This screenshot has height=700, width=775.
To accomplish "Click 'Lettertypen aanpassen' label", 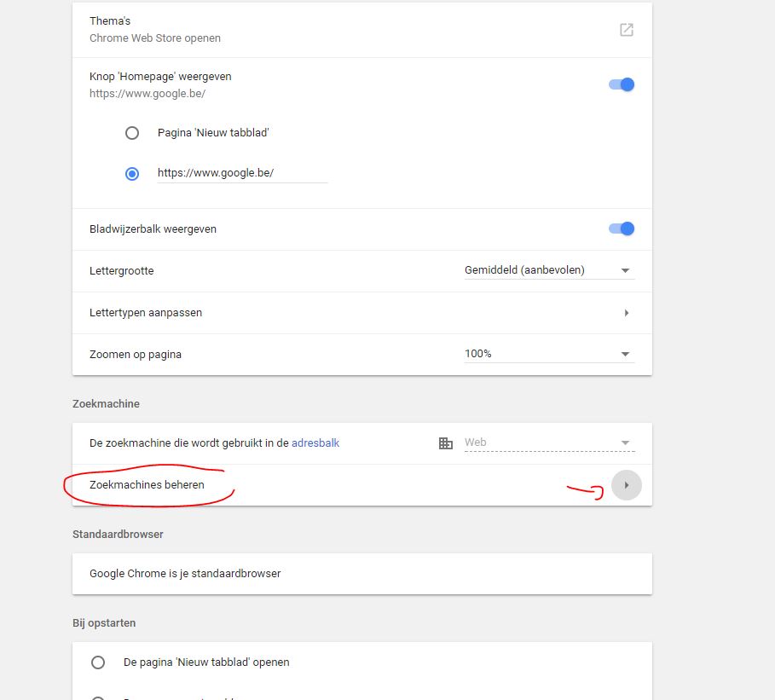I will tap(146, 312).
